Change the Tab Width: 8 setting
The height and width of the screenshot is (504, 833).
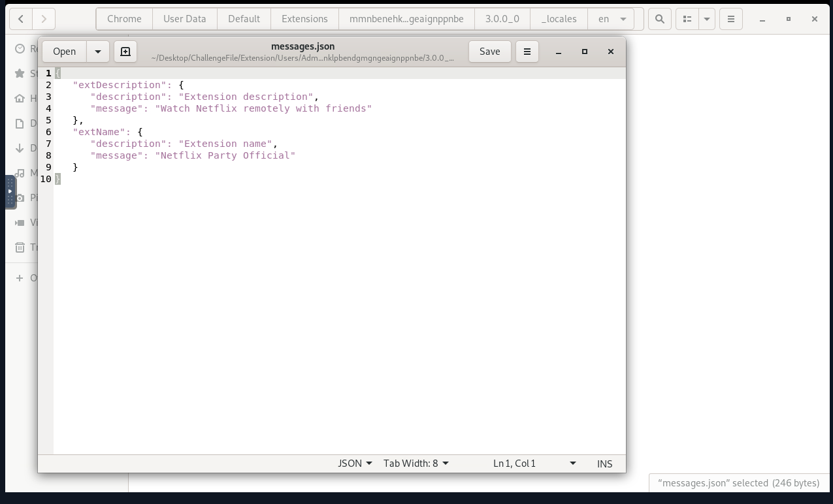pyautogui.click(x=416, y=464)
